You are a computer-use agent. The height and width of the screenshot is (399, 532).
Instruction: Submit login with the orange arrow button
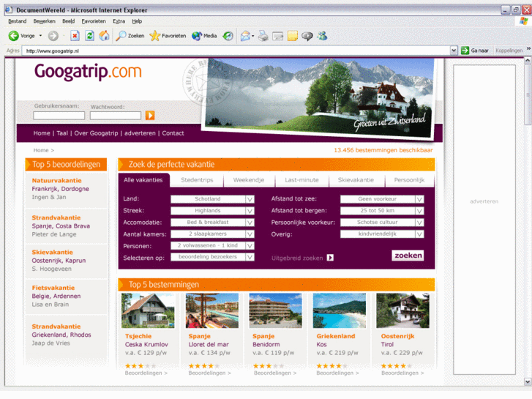click(150, 116)
